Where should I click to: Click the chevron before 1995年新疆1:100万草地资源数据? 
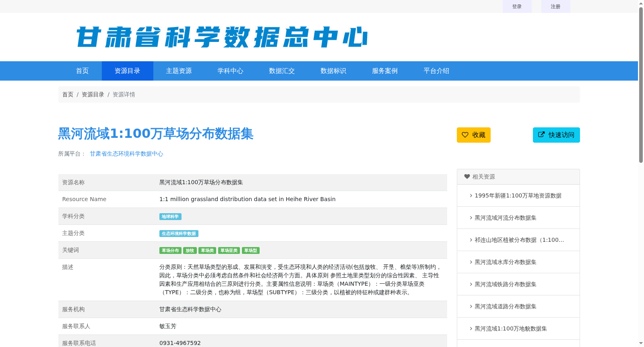pyautogui.click(x=471, y=195)
